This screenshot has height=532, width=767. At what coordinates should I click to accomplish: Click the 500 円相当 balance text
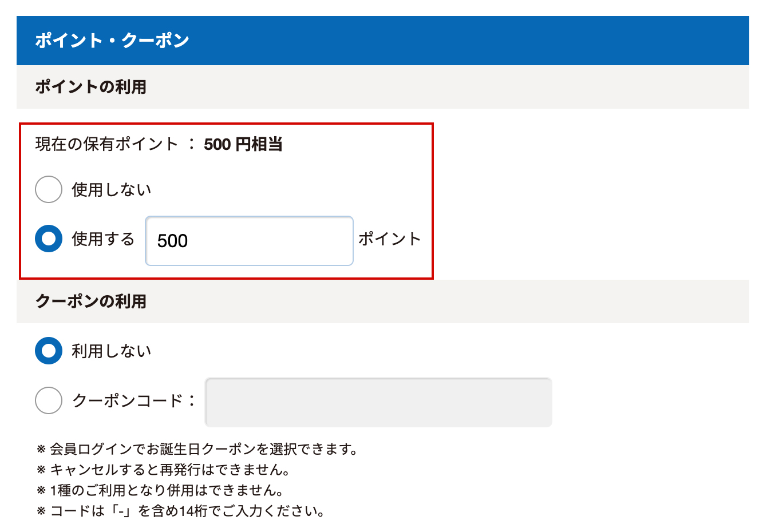[x=243, y=144]
